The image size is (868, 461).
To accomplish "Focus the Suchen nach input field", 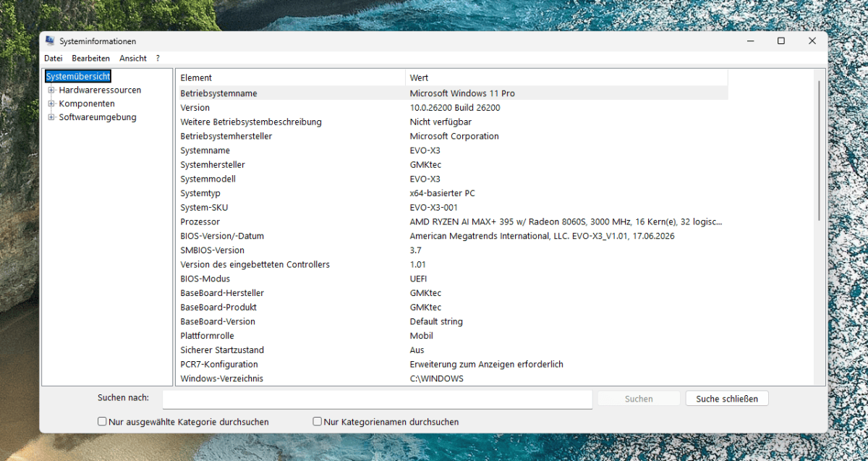I will pos(378,399).
